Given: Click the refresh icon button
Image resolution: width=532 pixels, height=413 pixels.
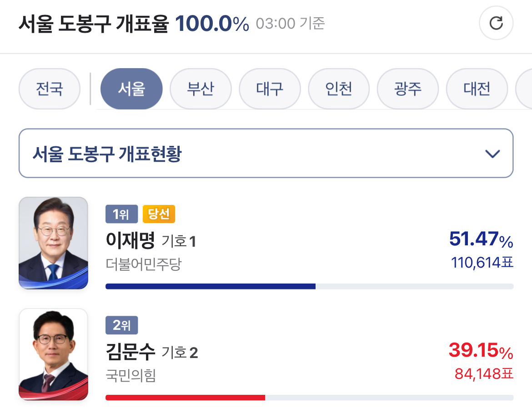Looking at the screenshot, I should coord(496,23).
